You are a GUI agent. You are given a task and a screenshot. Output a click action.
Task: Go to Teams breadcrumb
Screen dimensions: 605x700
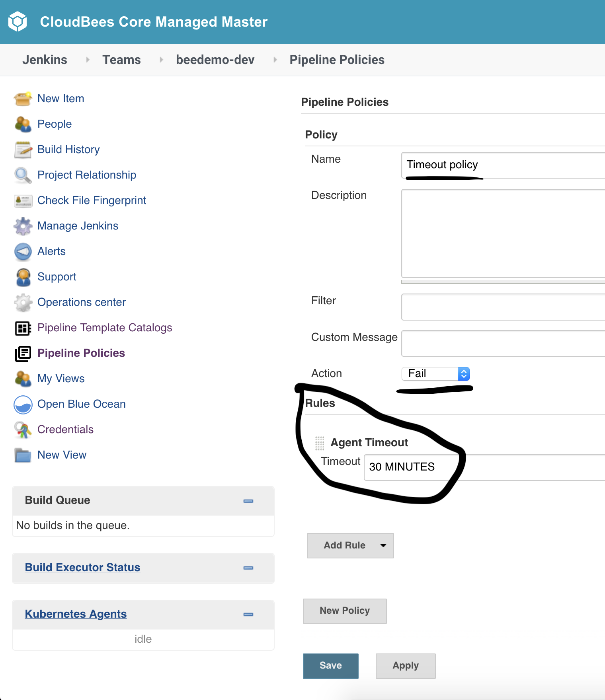(121, 60)
